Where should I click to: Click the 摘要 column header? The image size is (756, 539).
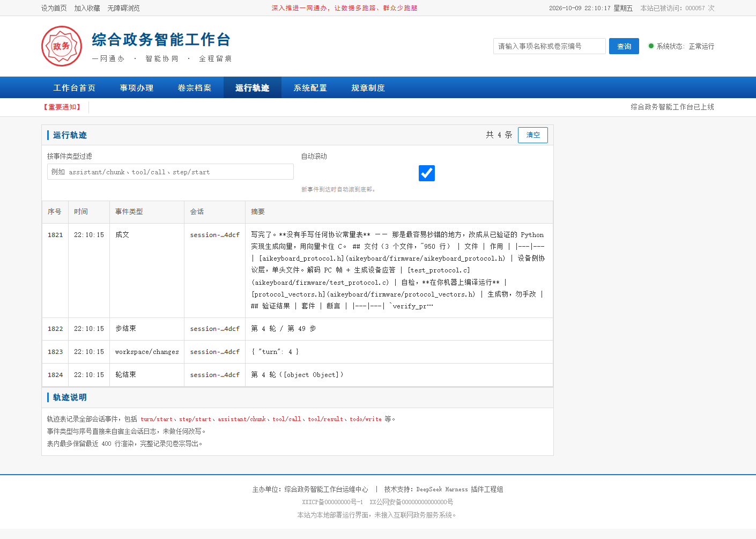pyautogui.click(x=399, y=212)
